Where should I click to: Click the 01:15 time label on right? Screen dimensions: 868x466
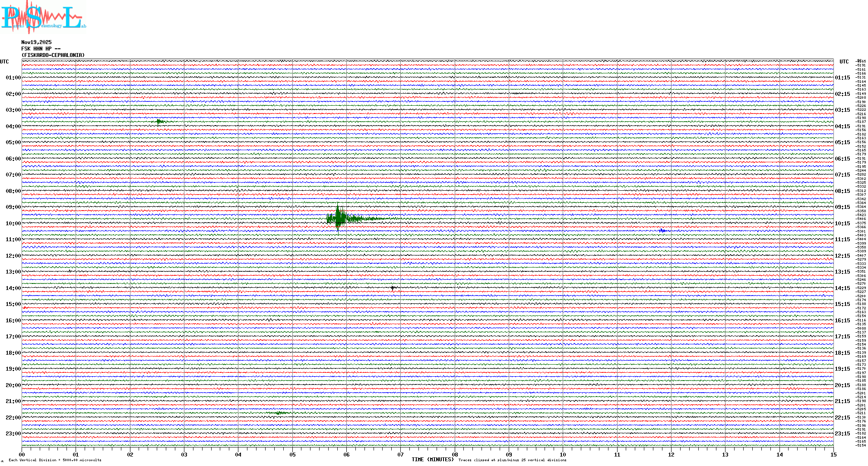[842, 78]
